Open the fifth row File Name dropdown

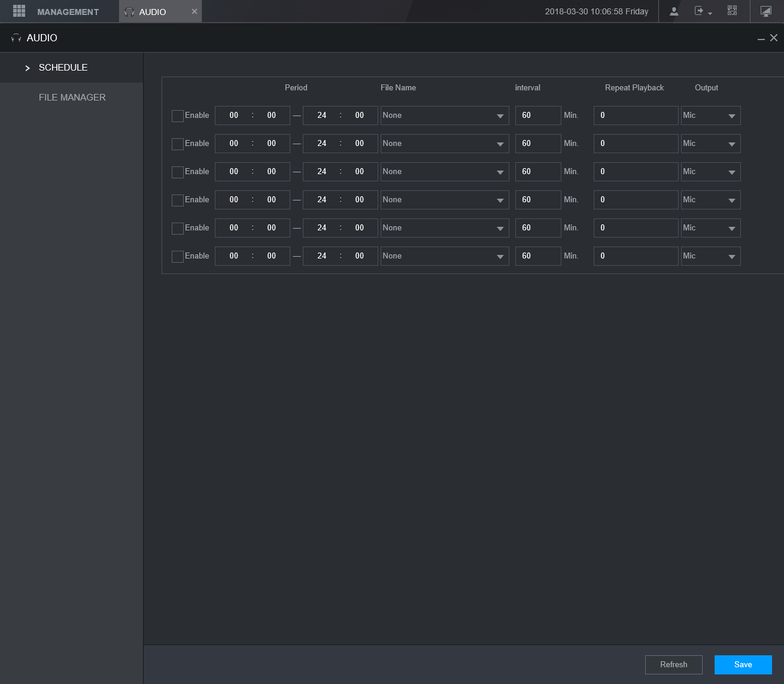[x=445, y=228]
